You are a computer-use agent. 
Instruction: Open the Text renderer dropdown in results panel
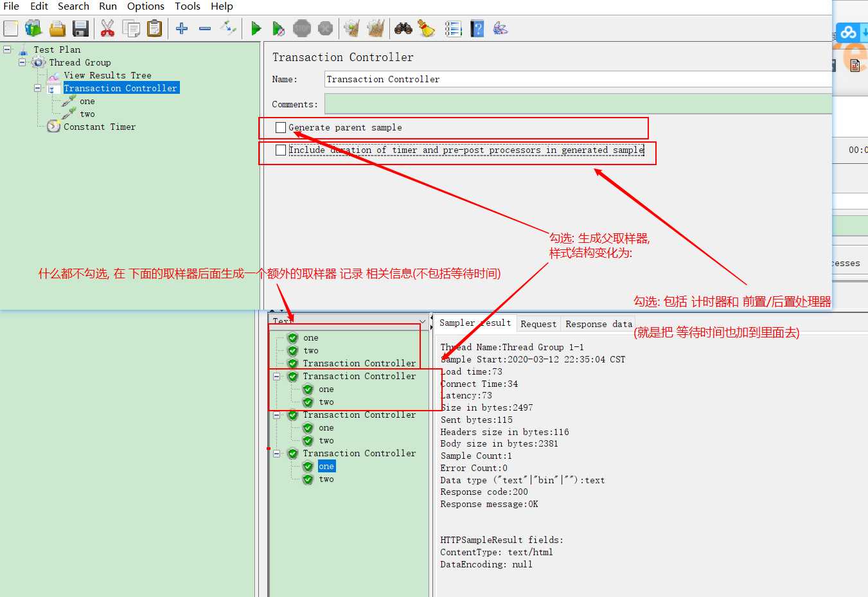click(x=422, y=321)
